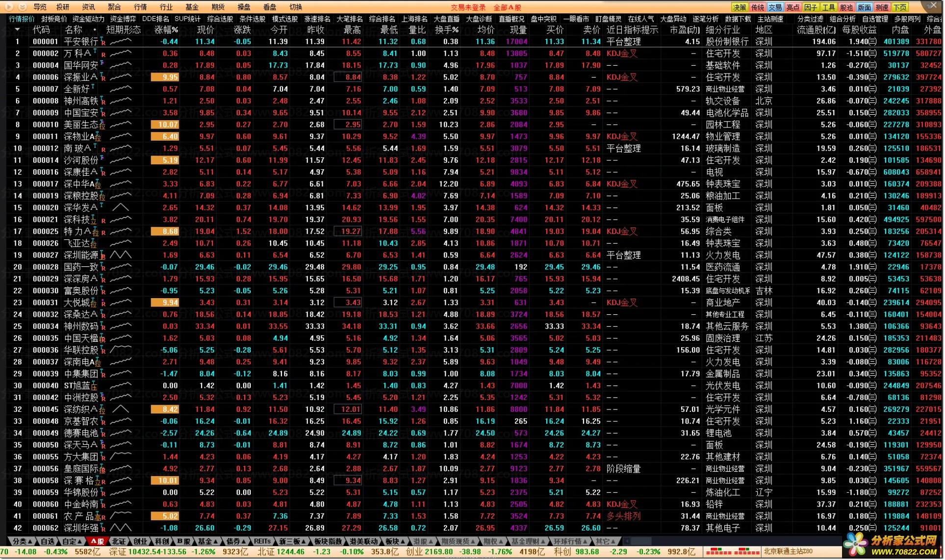Screen dimensions: 945x560
Task: Select the 板块指数 bottom tab
Action: (328, 541)
